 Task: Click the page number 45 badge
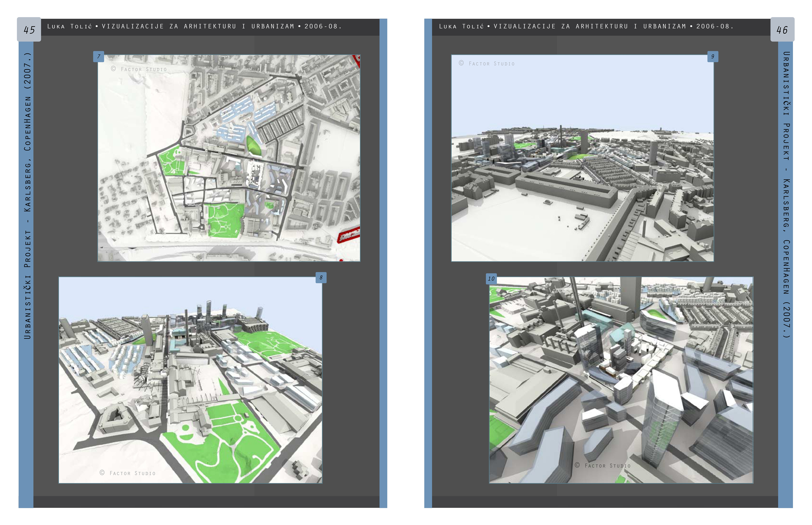[29, 30]
